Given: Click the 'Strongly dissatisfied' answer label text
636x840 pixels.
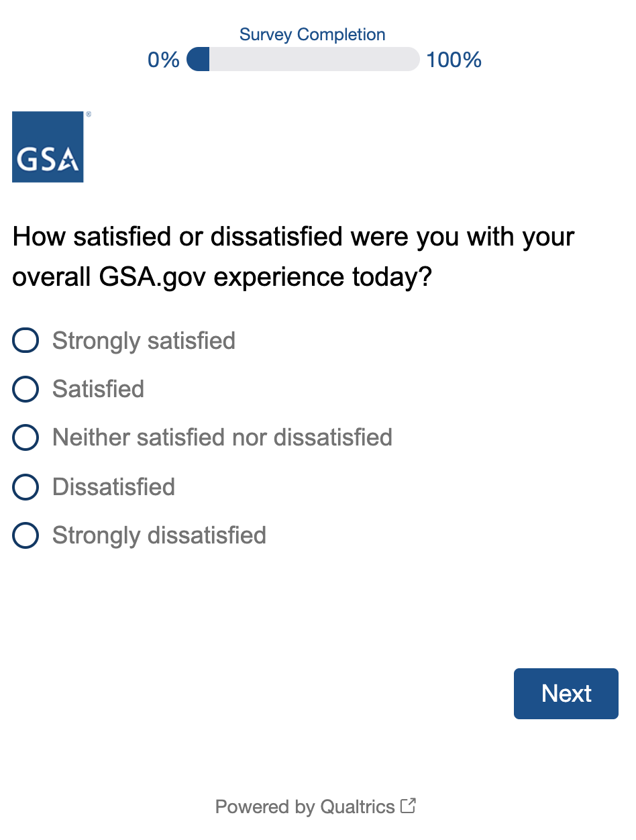Looking at the screenshot, I should click(x=159, y=535).
